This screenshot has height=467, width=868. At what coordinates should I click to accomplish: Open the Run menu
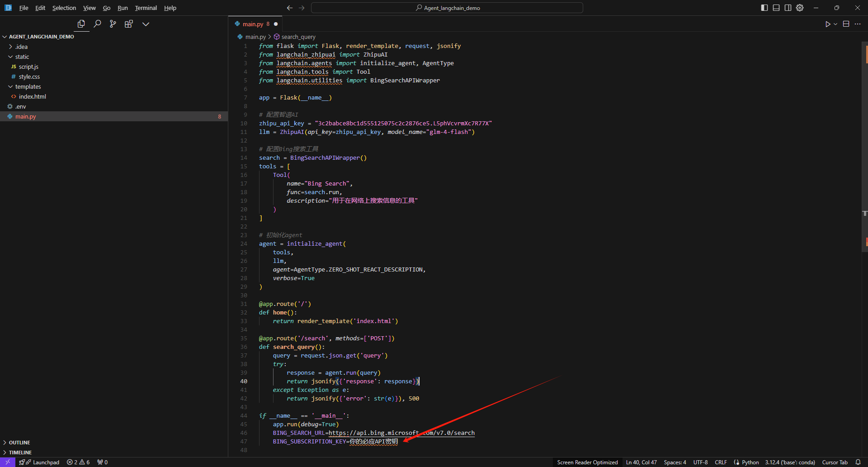pos(123,8)
